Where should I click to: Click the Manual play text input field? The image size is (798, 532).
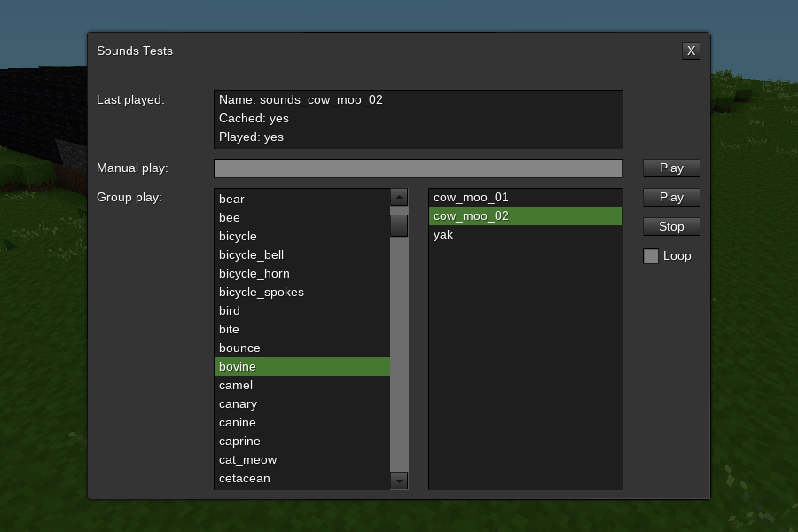[419, 168]
